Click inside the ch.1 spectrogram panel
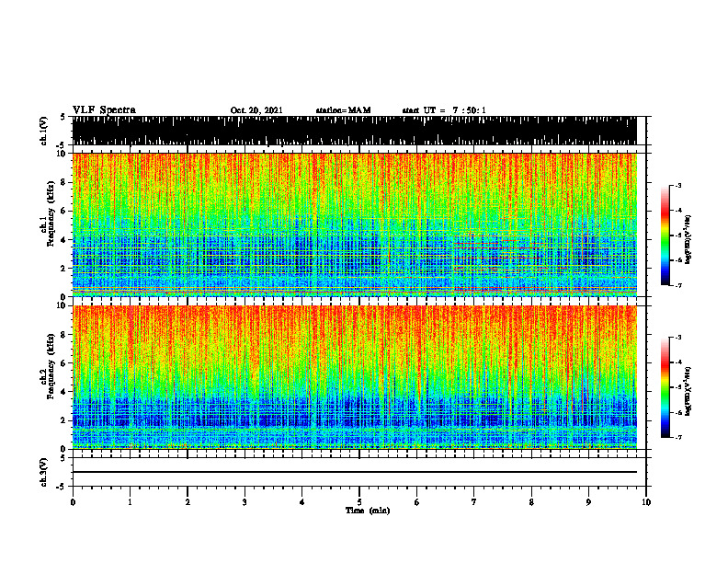 (354, 224)
